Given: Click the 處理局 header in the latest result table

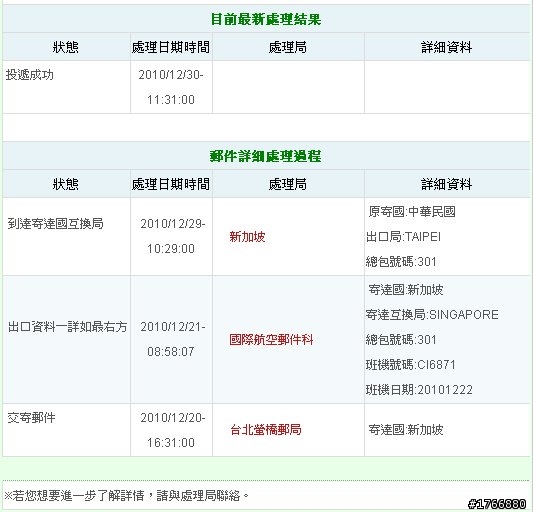Looking at the screenshot, I should pyautogui.click(x=288, y=47).
